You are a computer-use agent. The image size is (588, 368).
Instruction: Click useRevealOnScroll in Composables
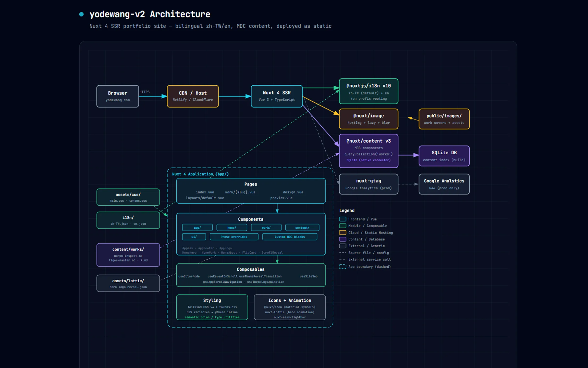click(x=222, y=276)
